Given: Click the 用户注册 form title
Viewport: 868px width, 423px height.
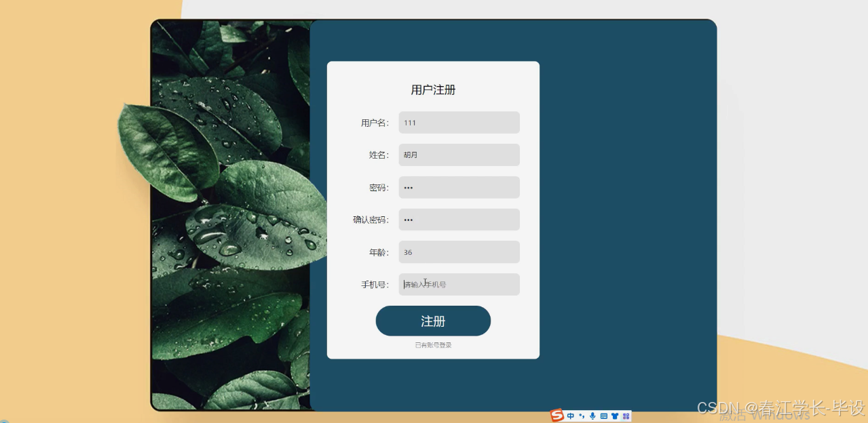Looking at the screenshot, I should (x=433, y=89).
